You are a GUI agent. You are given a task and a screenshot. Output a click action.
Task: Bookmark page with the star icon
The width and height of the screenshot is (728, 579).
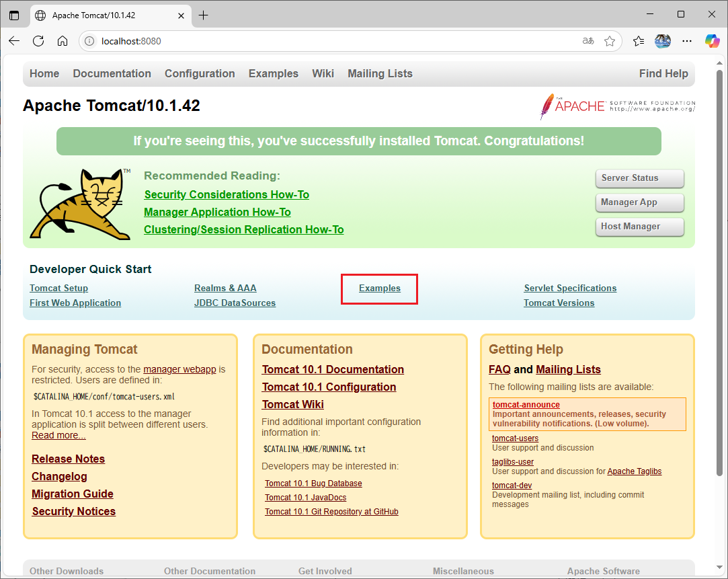(x=610, y=41)
